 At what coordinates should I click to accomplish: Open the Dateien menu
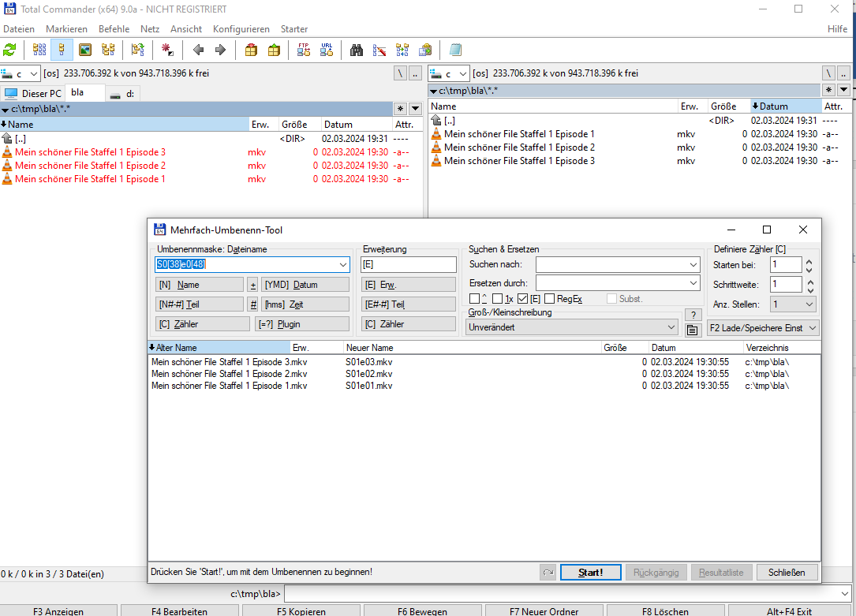click(19, 29)
